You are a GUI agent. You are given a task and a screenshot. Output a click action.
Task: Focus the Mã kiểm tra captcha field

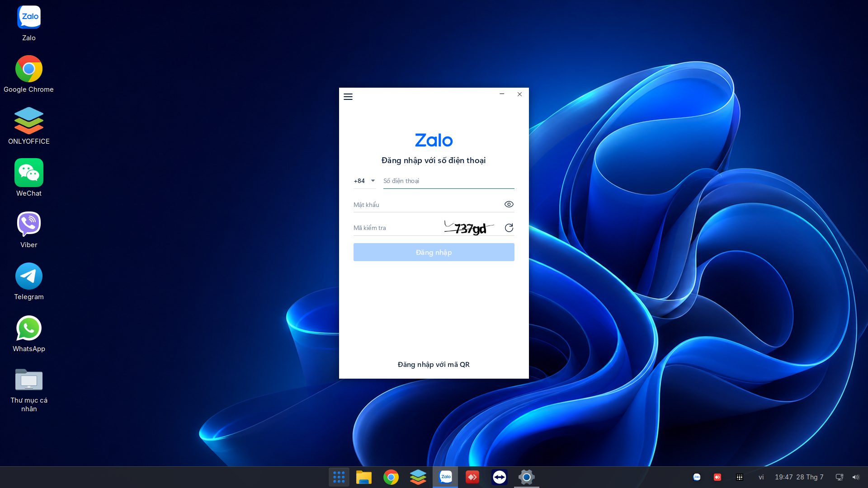coord(397,228)
